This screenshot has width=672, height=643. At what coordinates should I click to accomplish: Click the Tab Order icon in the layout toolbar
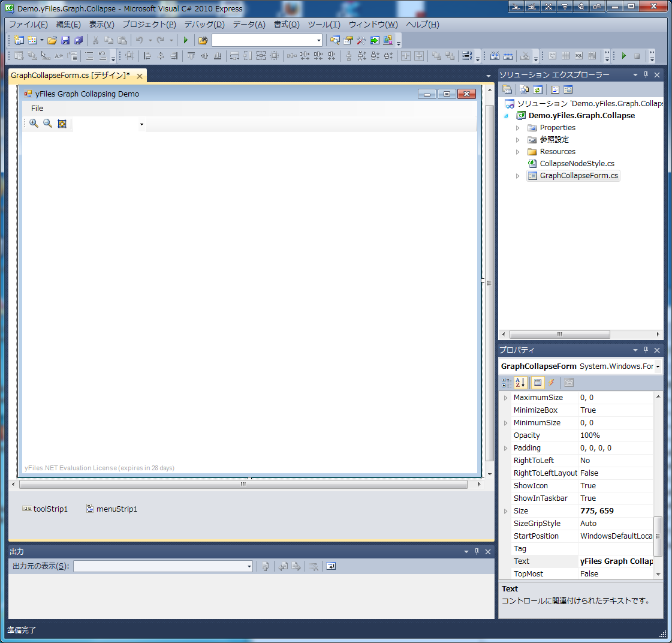tap(467, 56)
